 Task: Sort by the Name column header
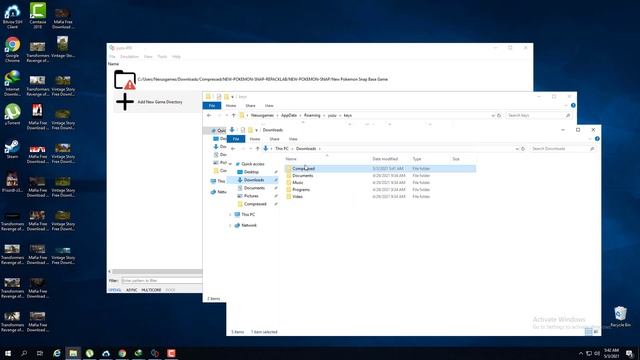tap(291, 159)
